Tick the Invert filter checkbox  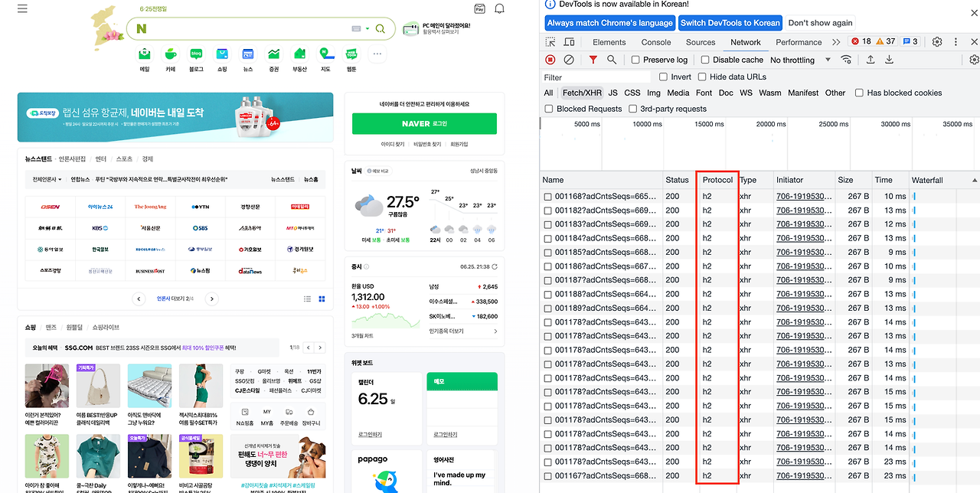point(663,77)
